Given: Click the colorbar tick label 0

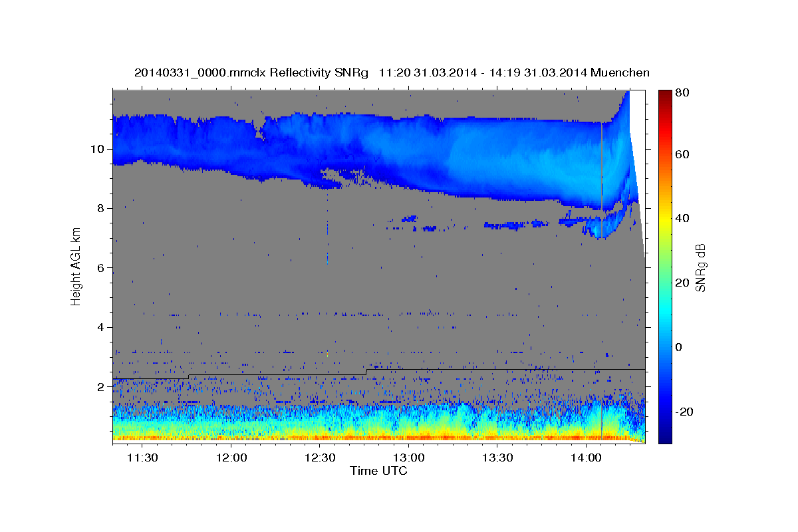Looking at the screenshot, I should pyautogui.click(x=679, y=348).
